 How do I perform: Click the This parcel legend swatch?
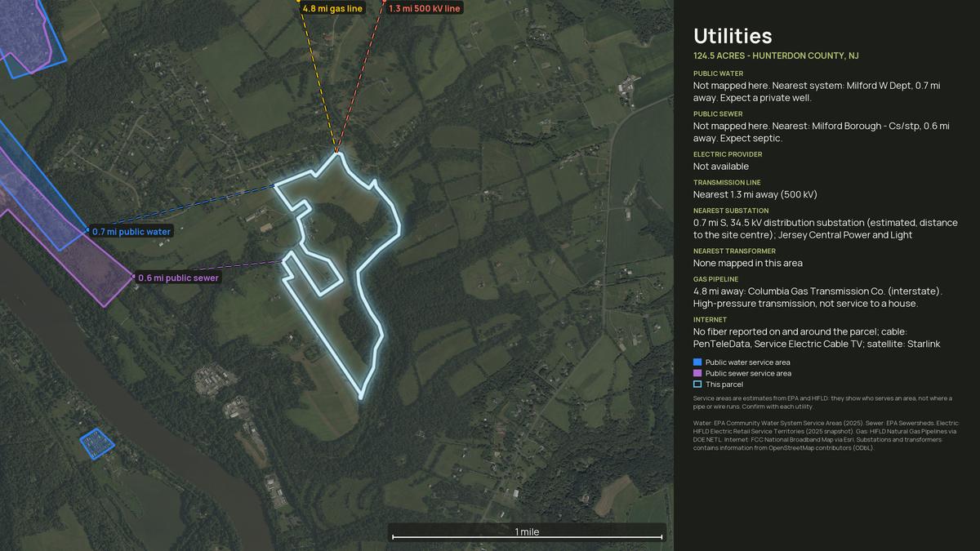(697, 384)
